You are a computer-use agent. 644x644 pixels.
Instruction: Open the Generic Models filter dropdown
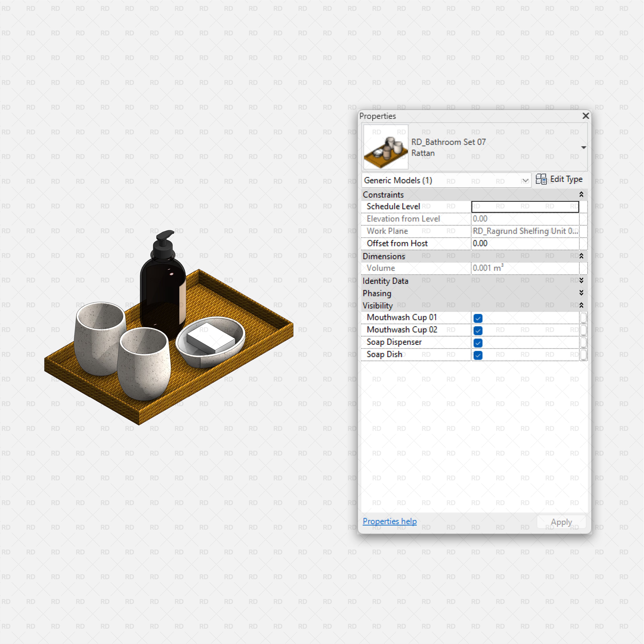tap(525, 181)
